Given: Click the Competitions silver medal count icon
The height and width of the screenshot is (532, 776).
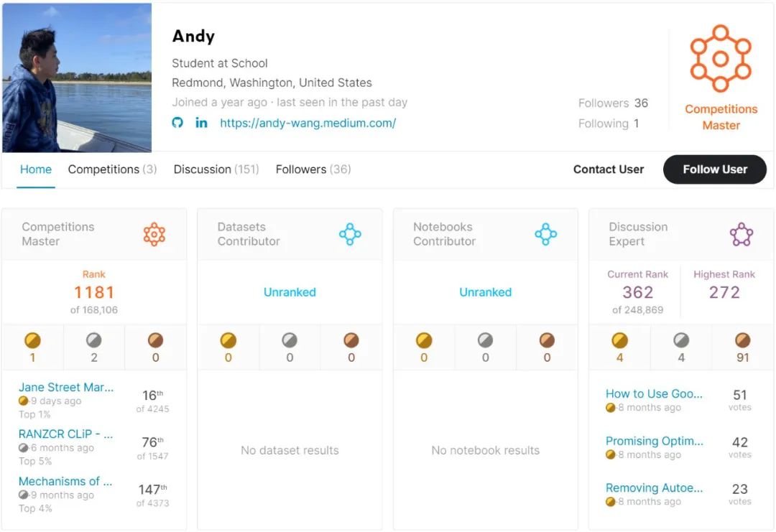Looking at the screenshot, I should [x=94, y=340].
